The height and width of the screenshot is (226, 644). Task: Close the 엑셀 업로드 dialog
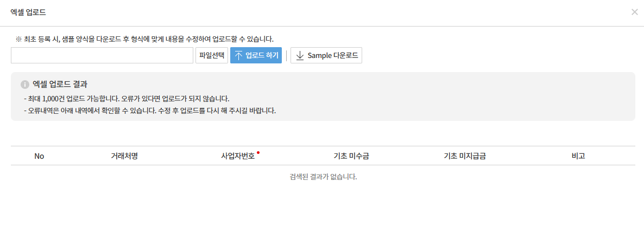634,12
